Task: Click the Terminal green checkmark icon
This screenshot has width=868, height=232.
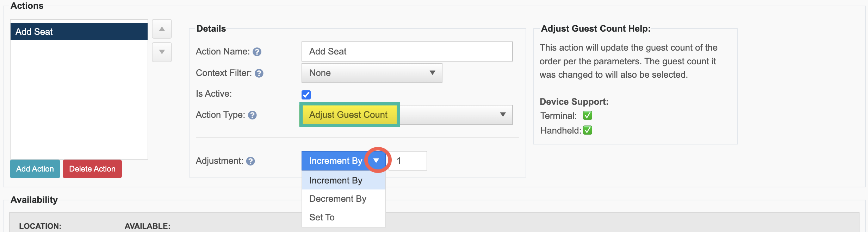Action: (588, 115)
